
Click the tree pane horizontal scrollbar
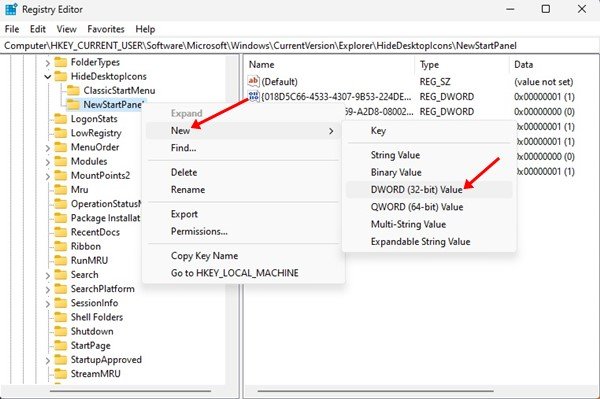(x=130, y=391)
